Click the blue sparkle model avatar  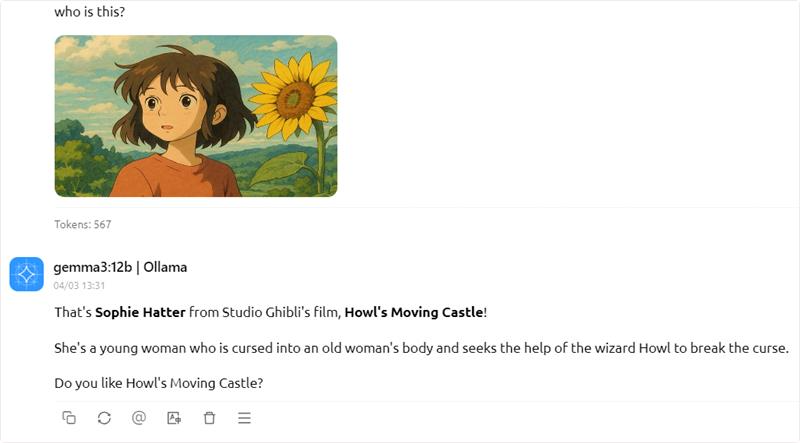click(x=26, y=274)
